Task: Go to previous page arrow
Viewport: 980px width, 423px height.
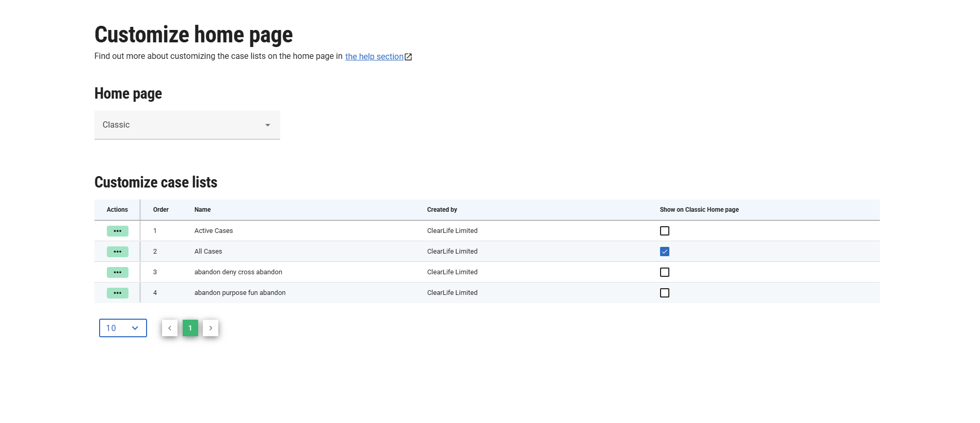Action: point(170,328)
